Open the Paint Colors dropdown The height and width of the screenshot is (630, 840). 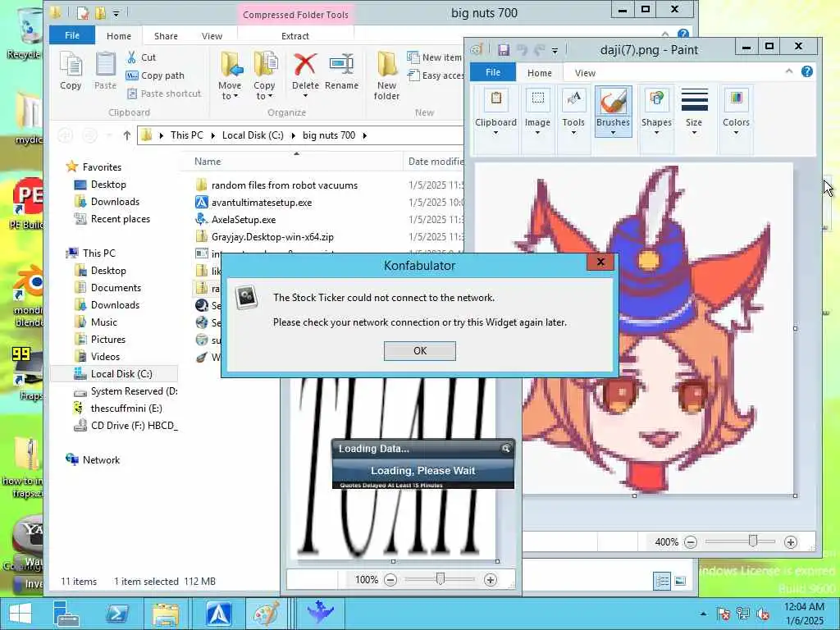(736, 133)
